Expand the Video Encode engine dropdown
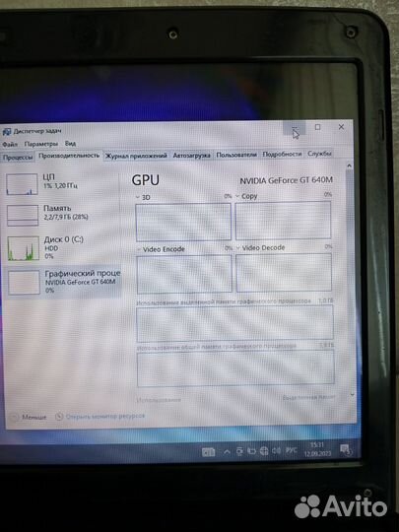Viewport: 399px width, 532px height. click(139, 249)
